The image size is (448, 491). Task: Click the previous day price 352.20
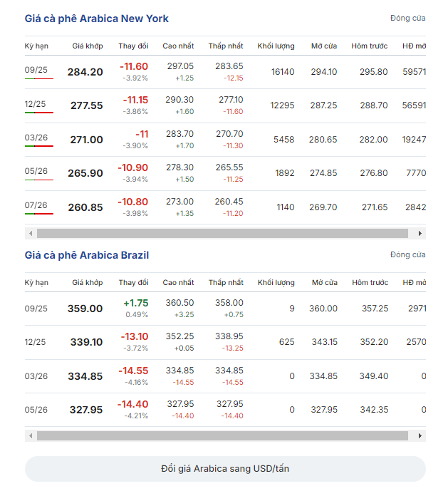point(374,342)
